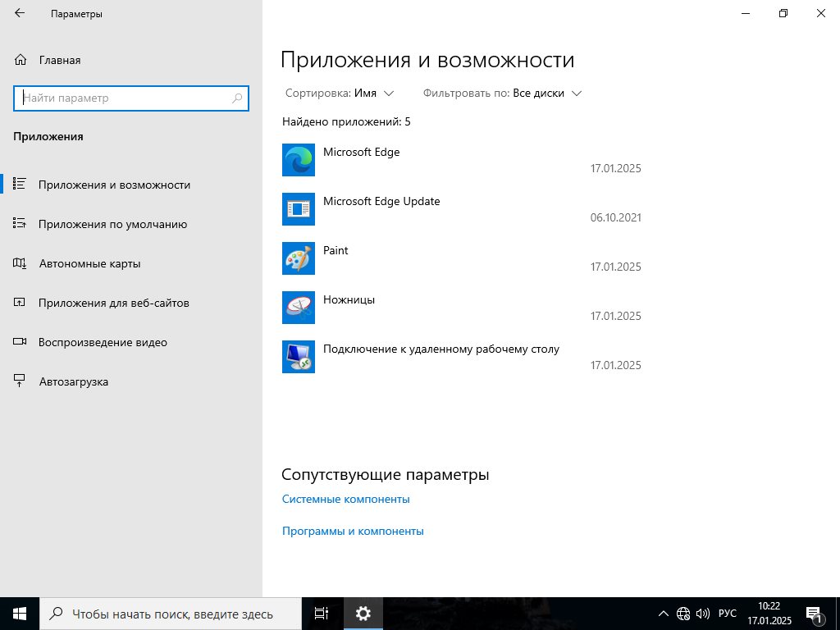The width and height of the screenshot is (840, 630).
Task: Open the network globe tray icon
Action: (683, 614)
